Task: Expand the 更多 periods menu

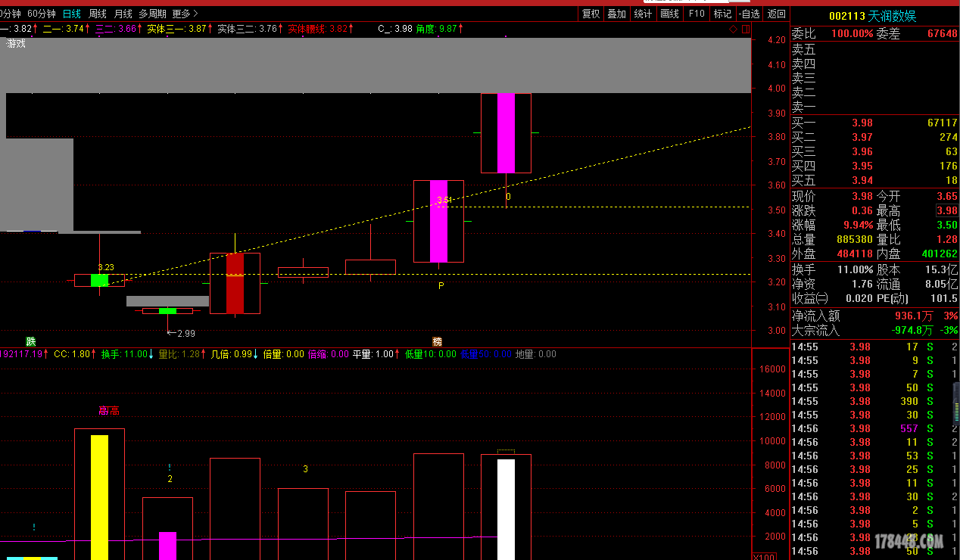Action: (185, 14)
